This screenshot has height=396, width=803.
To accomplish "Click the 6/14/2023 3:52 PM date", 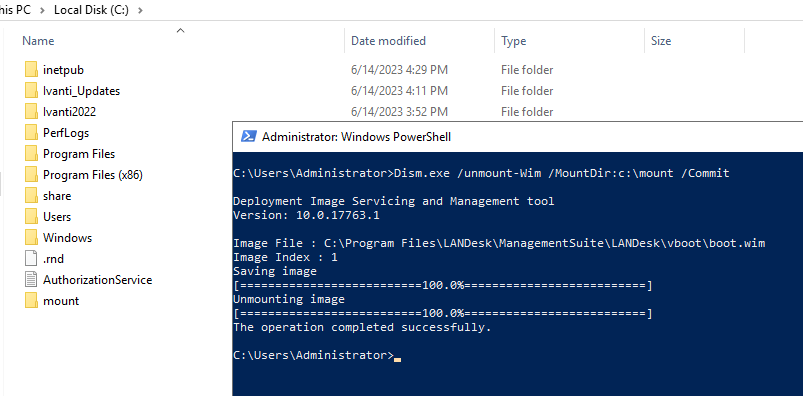I will coord(399,112).
